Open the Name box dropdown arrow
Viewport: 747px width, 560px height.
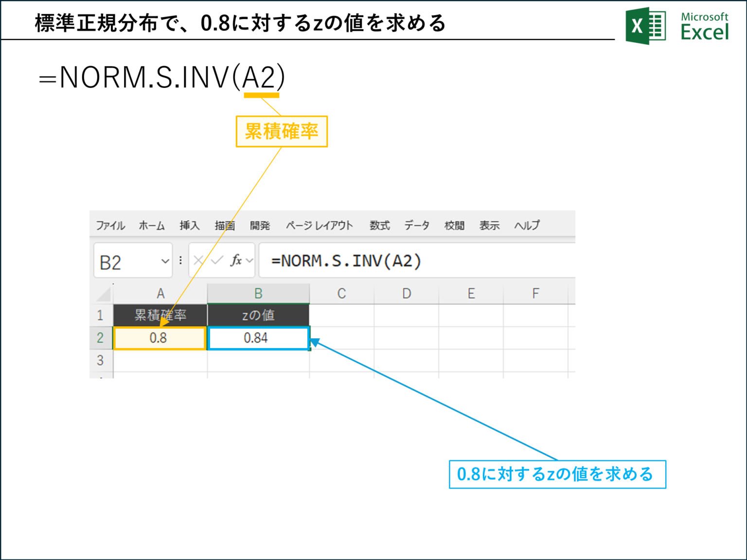(165, 260)
